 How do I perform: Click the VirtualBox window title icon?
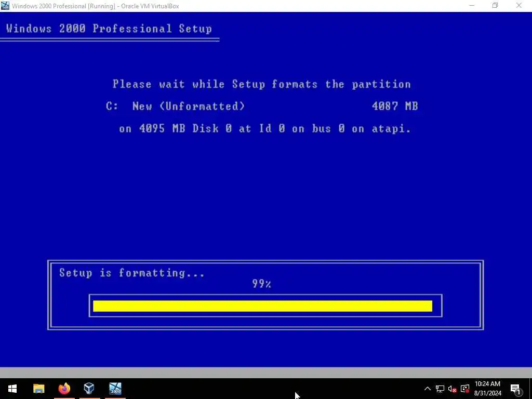[x=5, y=6]
